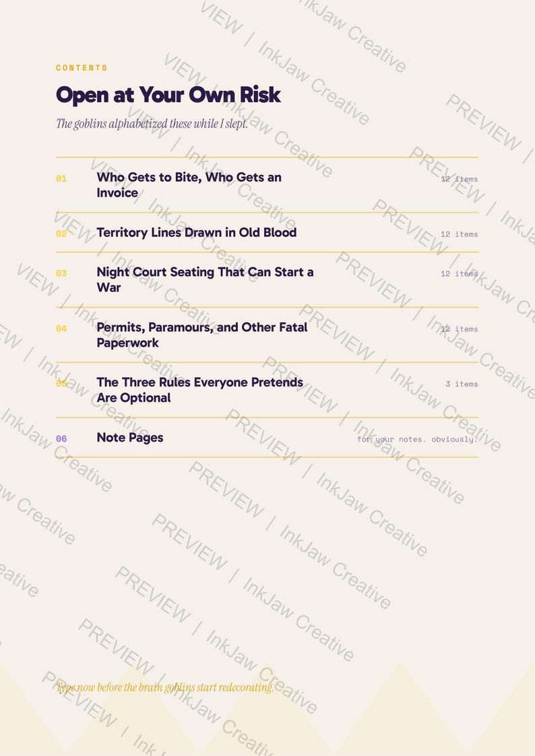Click '12 items' beside Territory Lines
535x756 pixels.
point(460,234)
